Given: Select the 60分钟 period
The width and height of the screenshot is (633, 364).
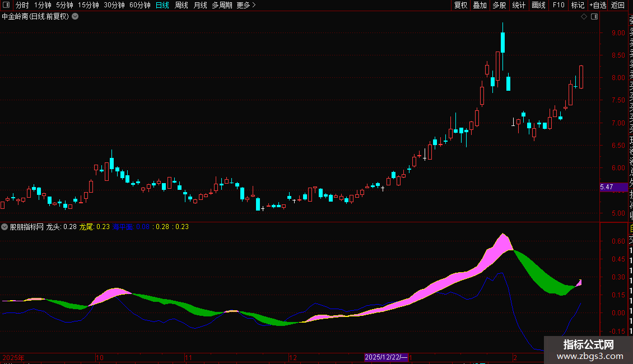Looking at the screenshot, I should 140,5.
